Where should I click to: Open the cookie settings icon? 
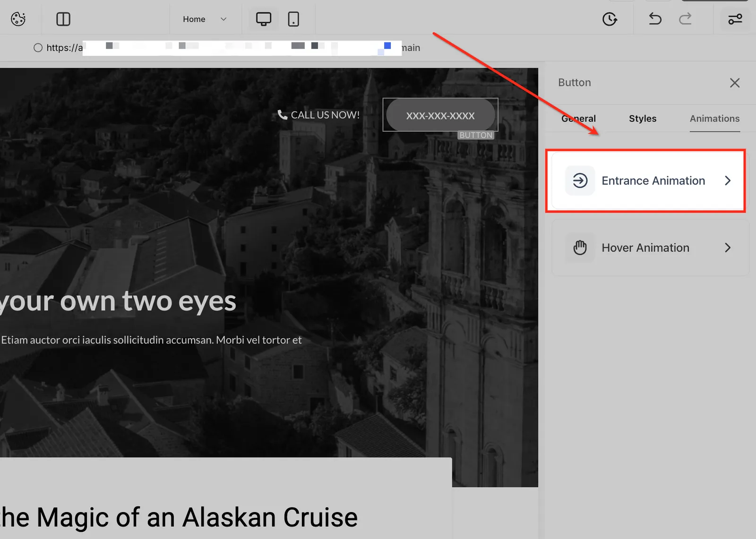[18, 19]
